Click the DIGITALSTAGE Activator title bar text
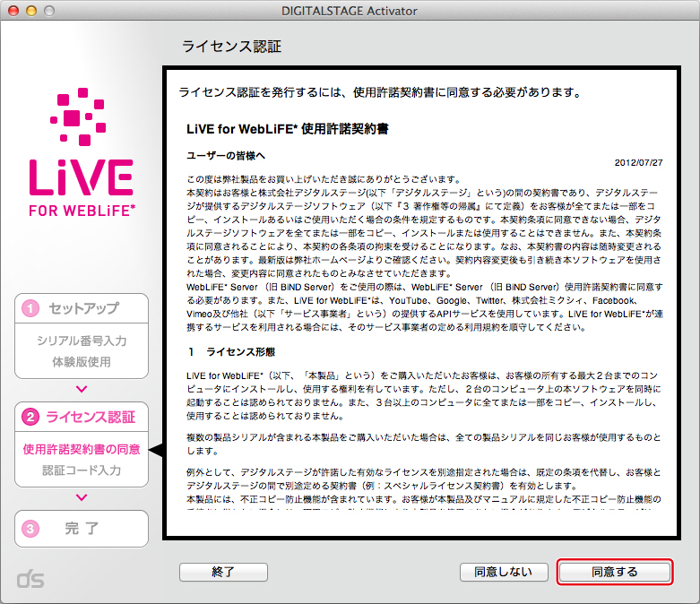700x604 pixels. 350,11
